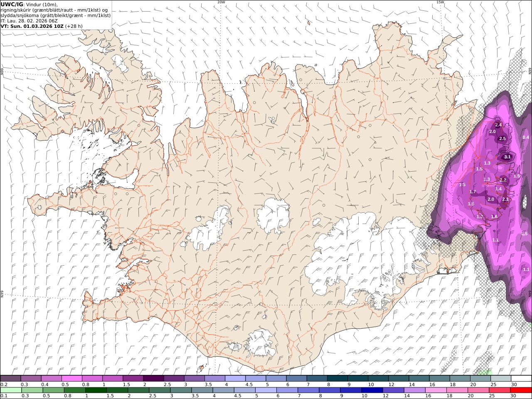Click the "0.2" legend label

click(x=3, y=384)
